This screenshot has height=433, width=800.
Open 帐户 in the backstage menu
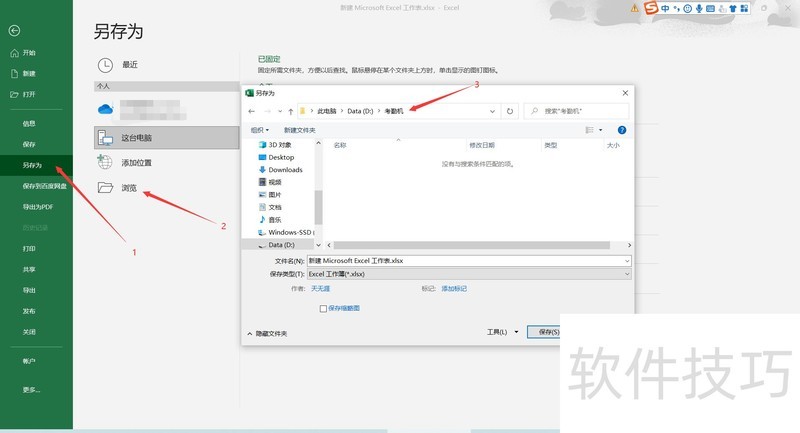point(29,361)
